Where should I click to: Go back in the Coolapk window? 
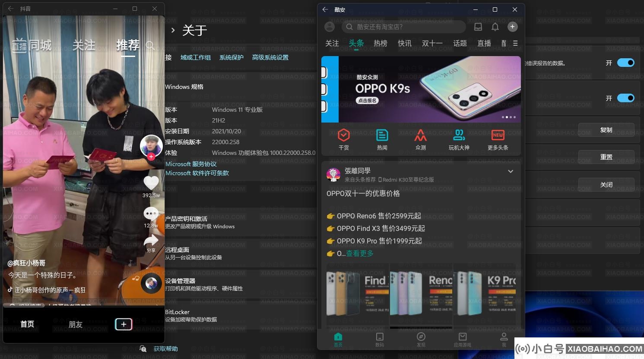(x=325, y=9)
